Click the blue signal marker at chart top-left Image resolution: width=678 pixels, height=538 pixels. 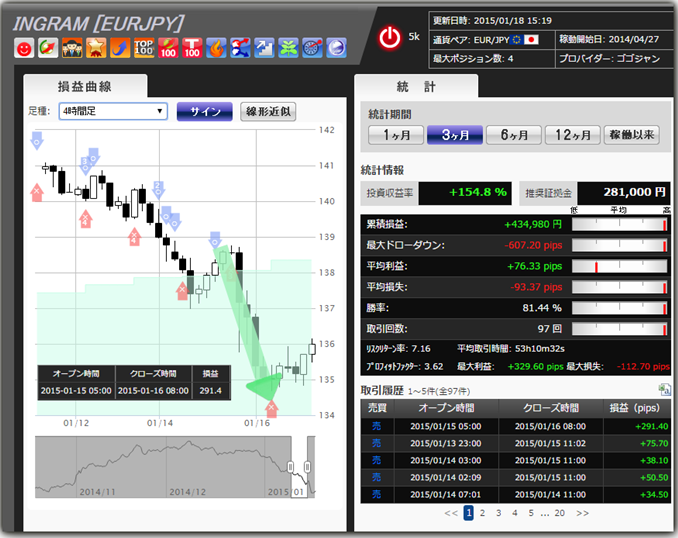37,141
